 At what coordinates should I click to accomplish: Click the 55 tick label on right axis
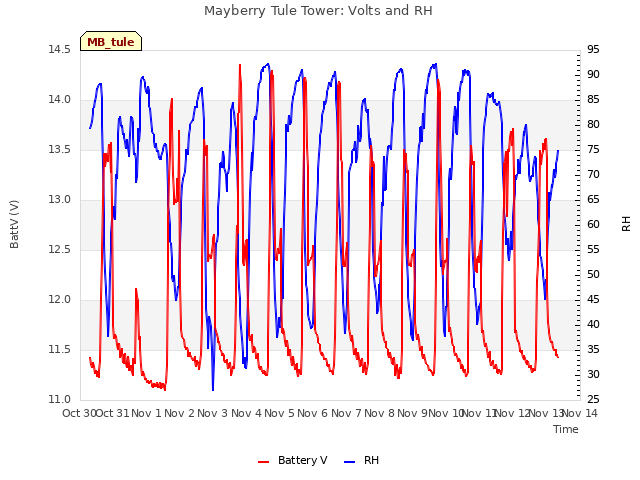[x=593, y=250]
